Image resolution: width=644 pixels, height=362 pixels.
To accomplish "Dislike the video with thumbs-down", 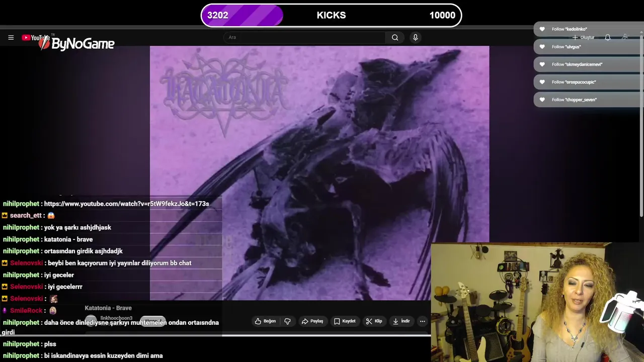I will click(x=288, y=321).
